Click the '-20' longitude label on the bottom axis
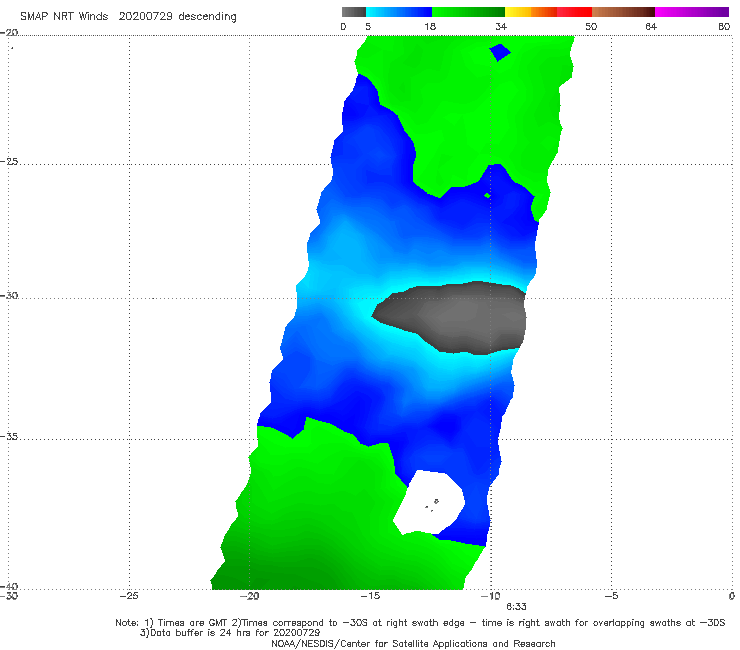The width and height of the screenshot is (740, 650). (249, 596)
